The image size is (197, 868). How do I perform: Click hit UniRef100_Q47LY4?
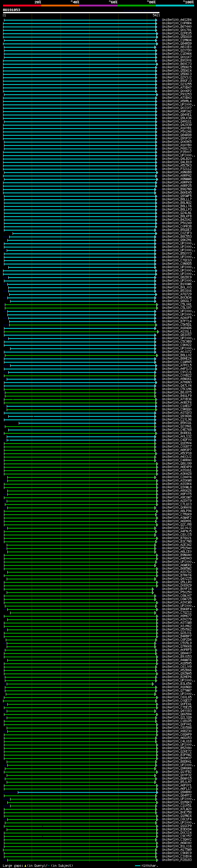click(x=176, y=386)
